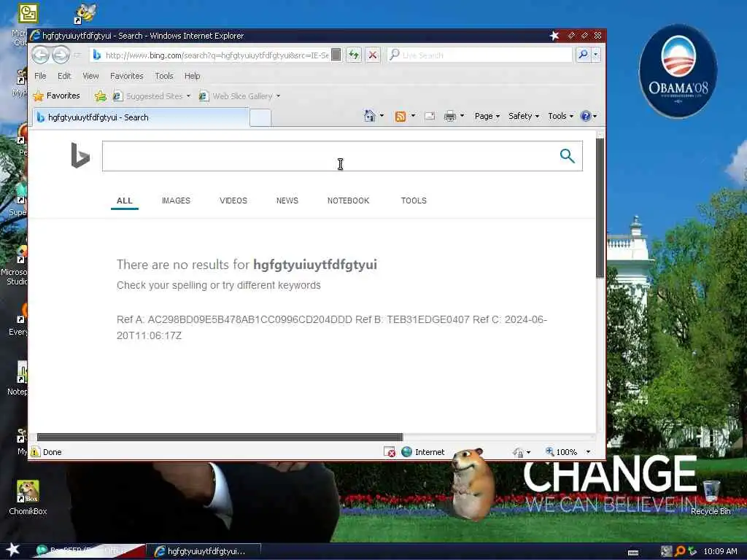Click the popup blocked status bar icon
Image resolution: width=747 pixels, height=560 pixels.
pos(390,452)
